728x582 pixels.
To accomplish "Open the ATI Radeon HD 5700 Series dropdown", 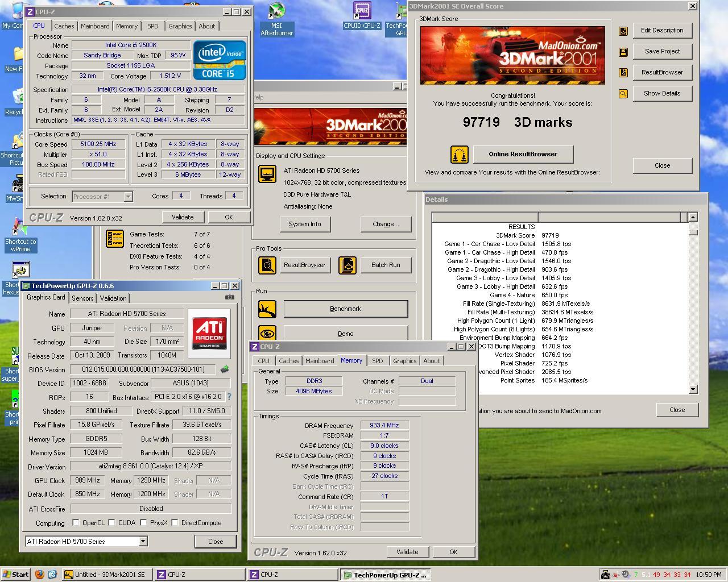I will 86,541.
